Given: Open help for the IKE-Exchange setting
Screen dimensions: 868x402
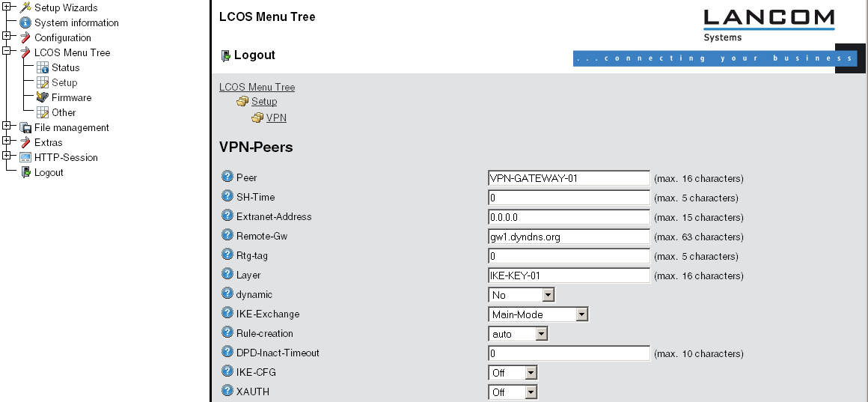Looking at the screenshot, I should [227, 314].
